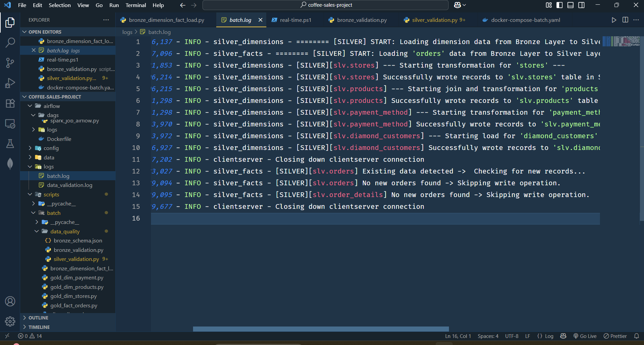Screen dimensions: 644x345
Task: Open Source Control view icon
Action: (x=10, y=63)
